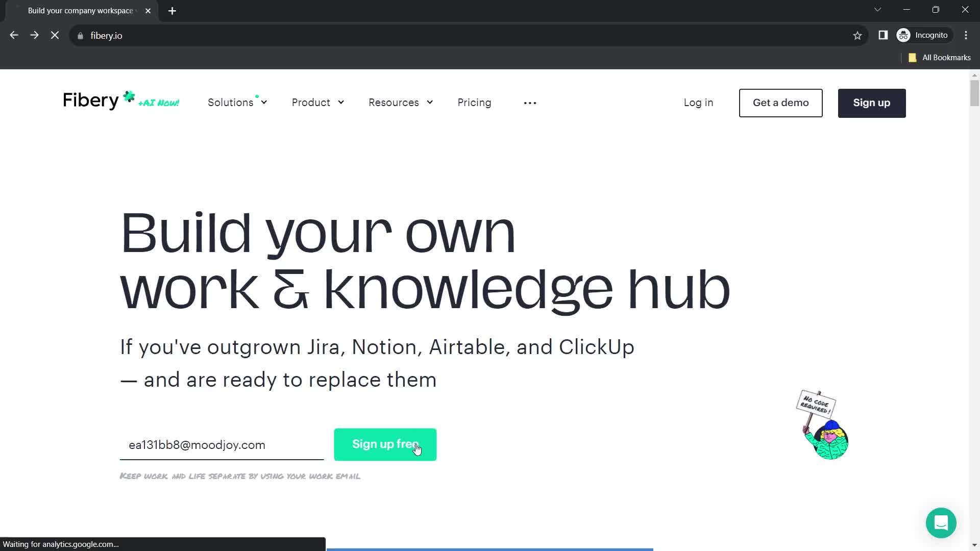Click the browser extensions puzzle icon
The width and height of the screenshot is (980, 551).
click(x=883, y=35)
